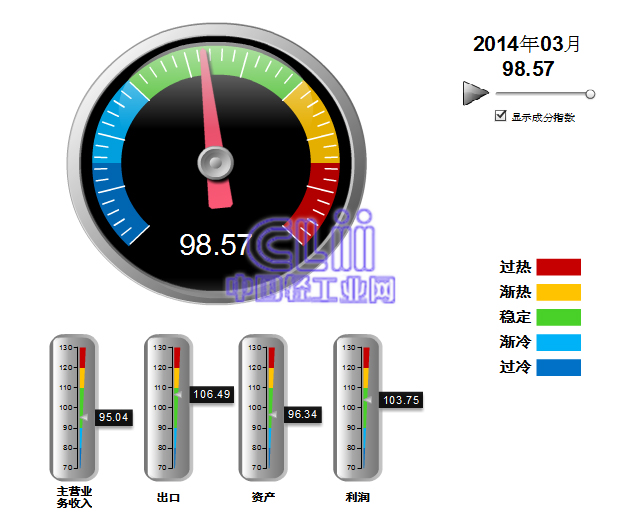Click the 96.34 value tag
Screen dimensions: 633x514
coord(302,414)
